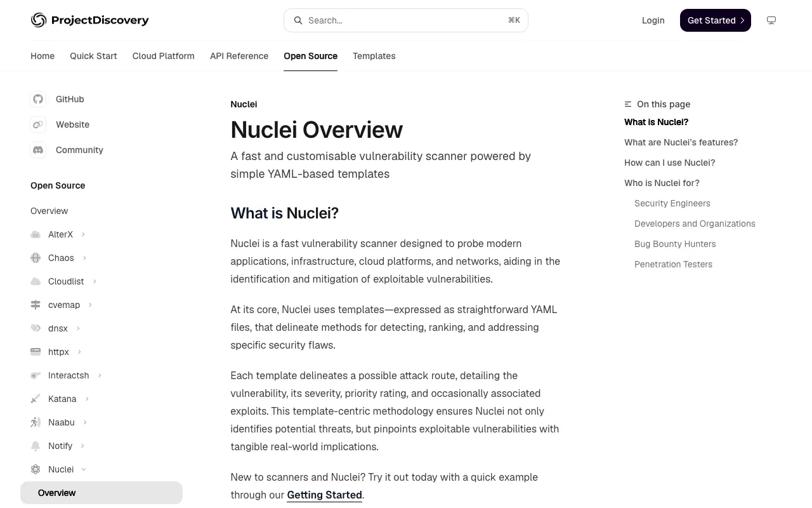Jump to Who is Nuclei for?
Viewport: 812px width, 508px height.
tap(662, 183)
